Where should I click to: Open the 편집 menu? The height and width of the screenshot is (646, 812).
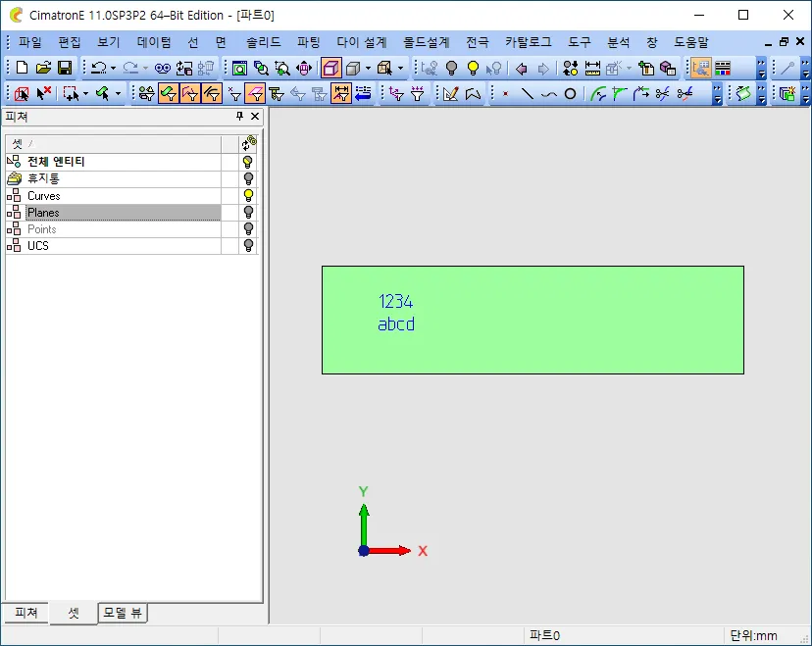pyautogui.click(x=70, y=42)
